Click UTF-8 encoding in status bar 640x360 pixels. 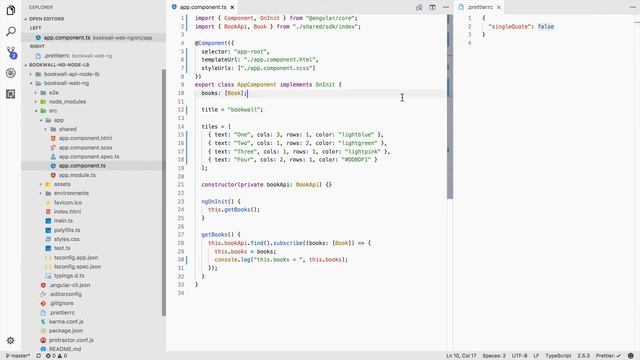coord(519,356)
